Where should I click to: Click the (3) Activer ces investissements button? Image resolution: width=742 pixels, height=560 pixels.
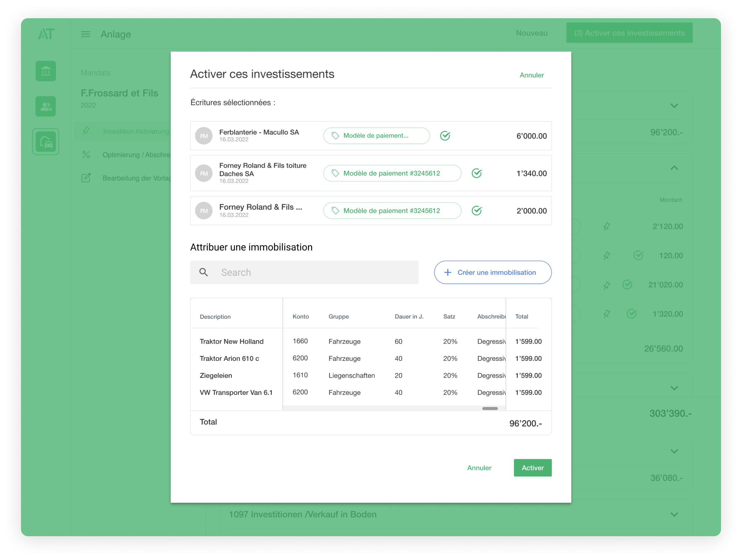tap(629, 33)
